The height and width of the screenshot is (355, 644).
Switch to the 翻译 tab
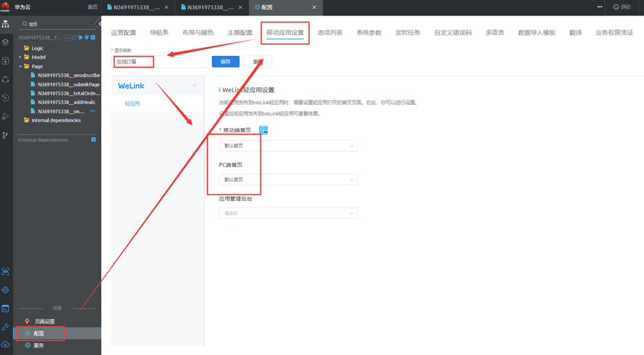pyautogui.click(x=576, y=33)
